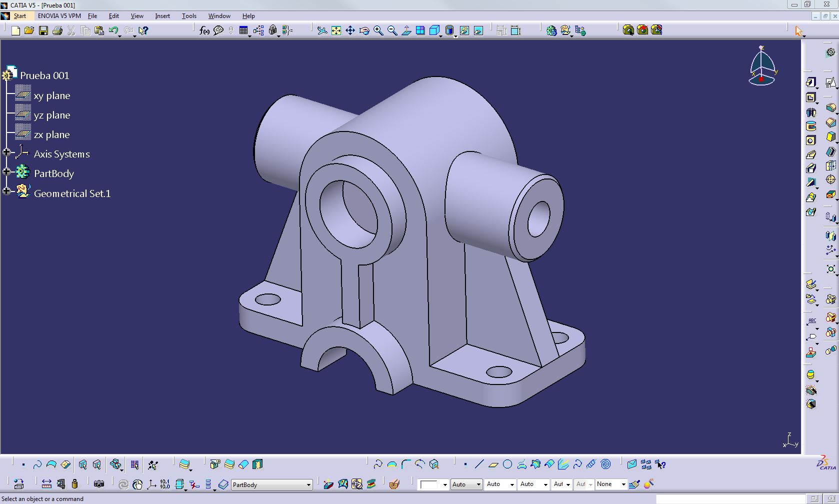839x504 pixels.
Task: Open the Start menu
Action: pyautogui.click(x=19, y=16)
